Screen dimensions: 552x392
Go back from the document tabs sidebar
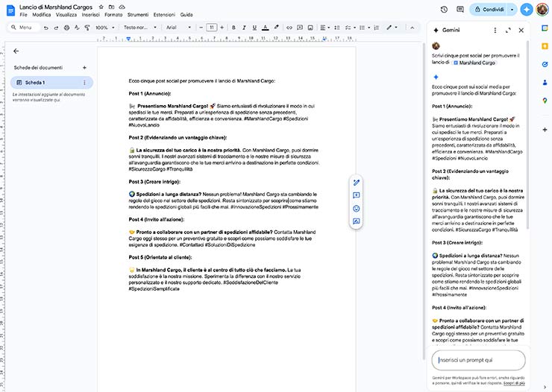(x=16, y=51)
